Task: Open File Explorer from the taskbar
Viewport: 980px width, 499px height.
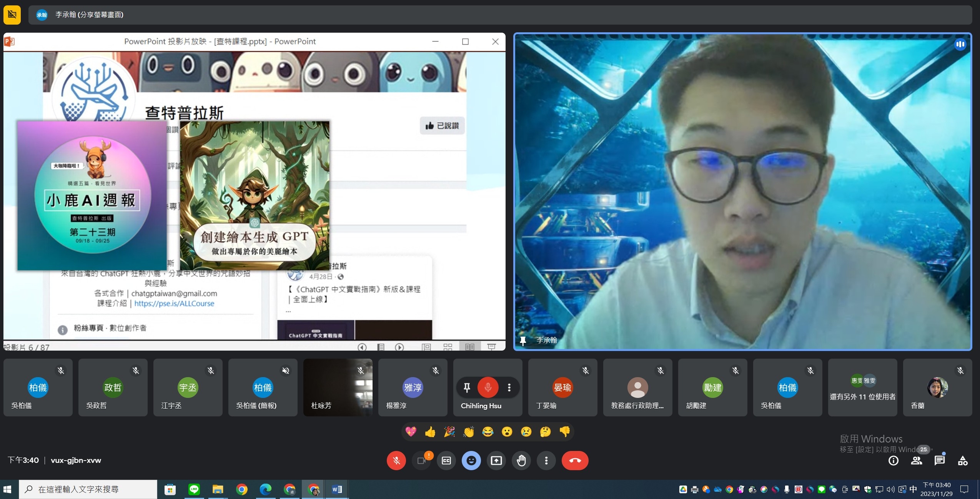Action: (x=218, y=489)
